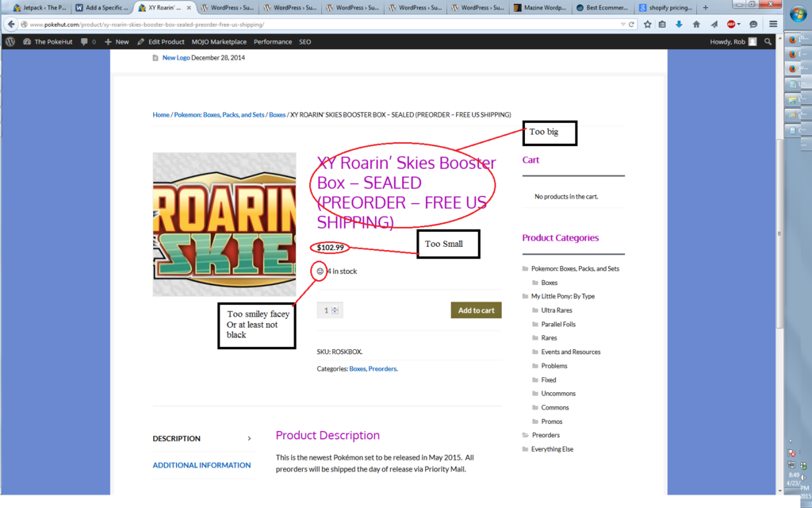The width and height of the screenshot is (812, 508).
Task: Expand the DESCRIPTION tab chevron
Action: (249, 438)
